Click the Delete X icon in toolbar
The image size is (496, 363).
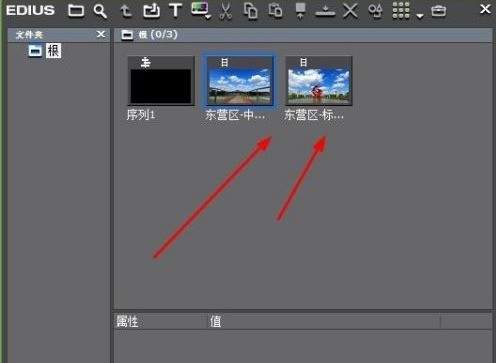click(350, 11)
